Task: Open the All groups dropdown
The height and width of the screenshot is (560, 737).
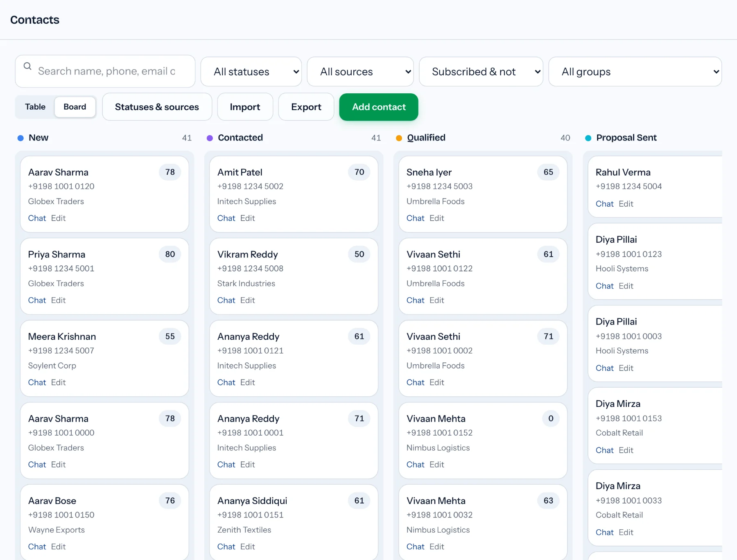Action: click(x=635, y=72)
